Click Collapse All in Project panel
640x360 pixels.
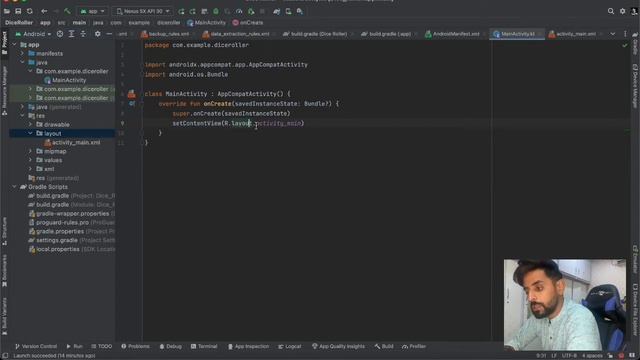(83, 34)
